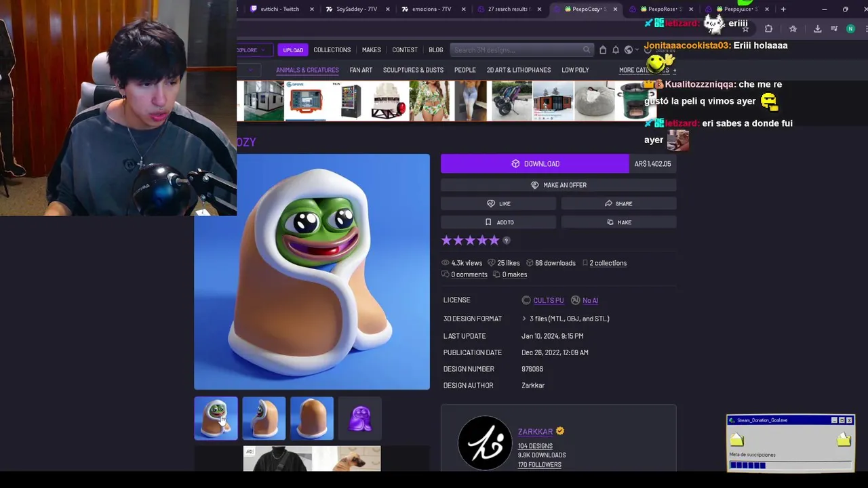Select Low Poly category
Viewport: 868px width, 488px height.
pos(575,70)
